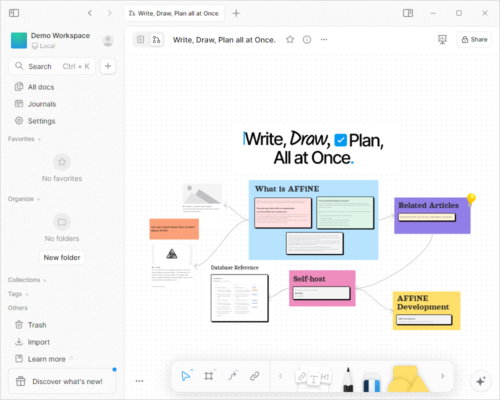
Task: Click the Share button
Action: coord(474,40)
